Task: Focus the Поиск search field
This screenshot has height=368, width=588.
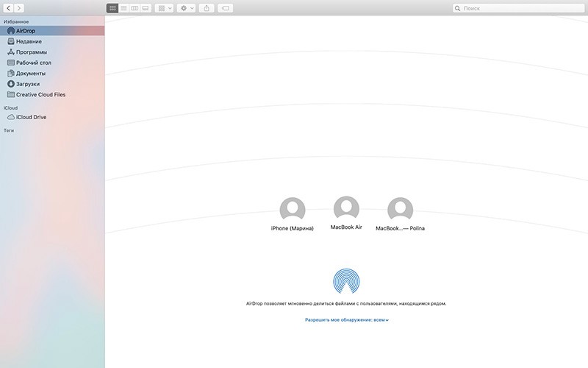Action: click(519, 8)
